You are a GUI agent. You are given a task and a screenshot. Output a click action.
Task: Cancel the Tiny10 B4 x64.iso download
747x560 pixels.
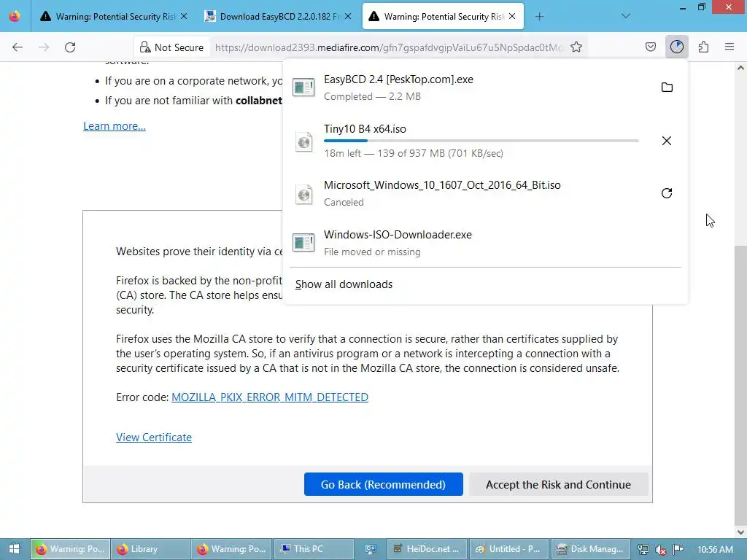(667, 141)
